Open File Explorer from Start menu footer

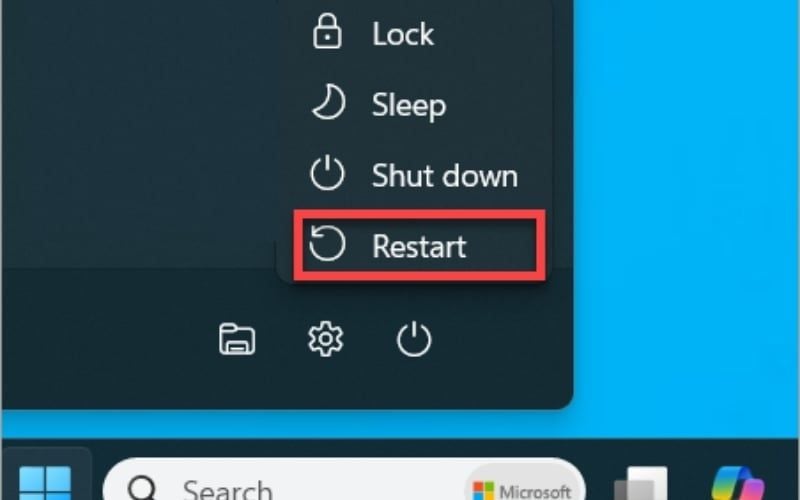click(x=237, y=339)
